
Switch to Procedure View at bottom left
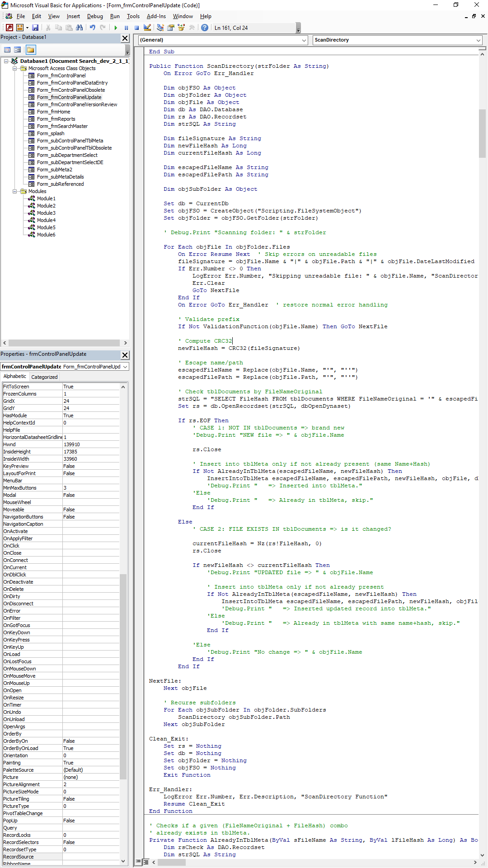click(x=137, y=862)
